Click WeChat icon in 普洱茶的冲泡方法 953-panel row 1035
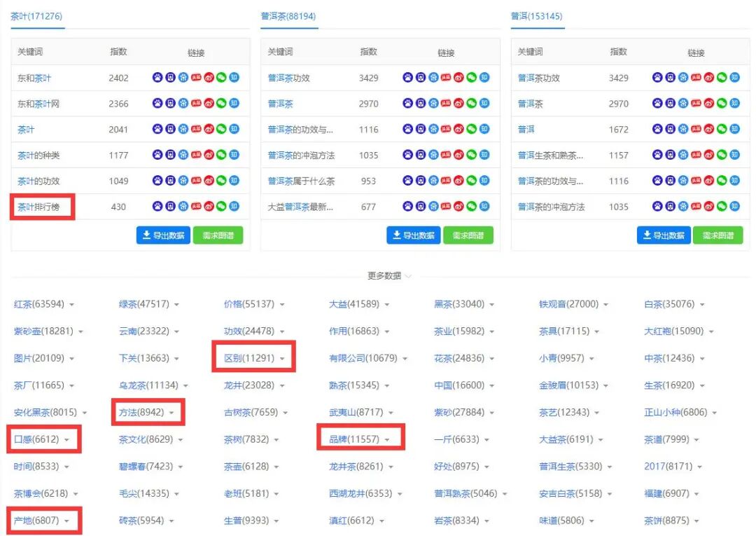The height and width of the screenshot is (536, 756). tap(472, 155)
